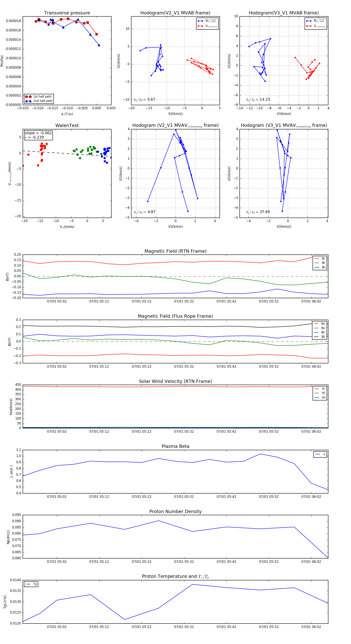
Task: Click '07/01 05:02' tick under RTN magnetic field
Action: click(57, 301)
